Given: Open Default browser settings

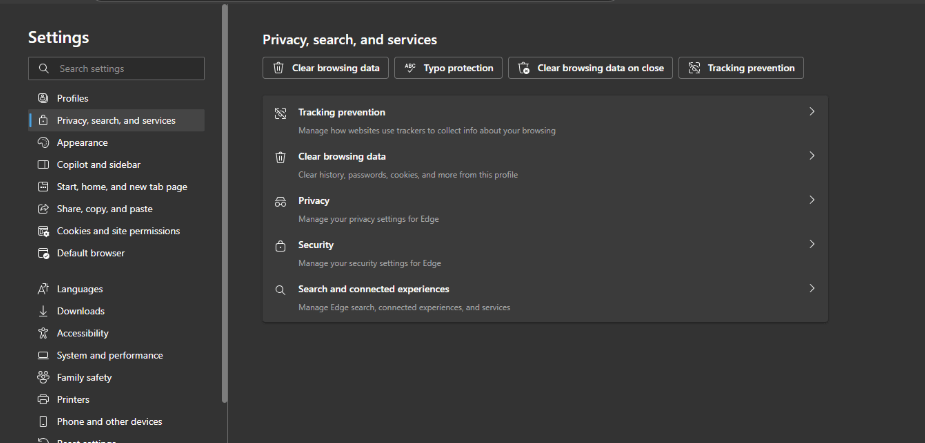Looking at the screenshot, I should click(x=116, y=253).
